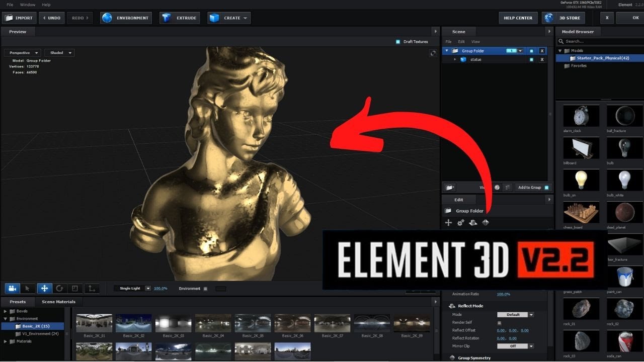Image resolution: width=644 pixels, height=362 pixels.
Task: Activate the scale tool
Action: point(75,289)
